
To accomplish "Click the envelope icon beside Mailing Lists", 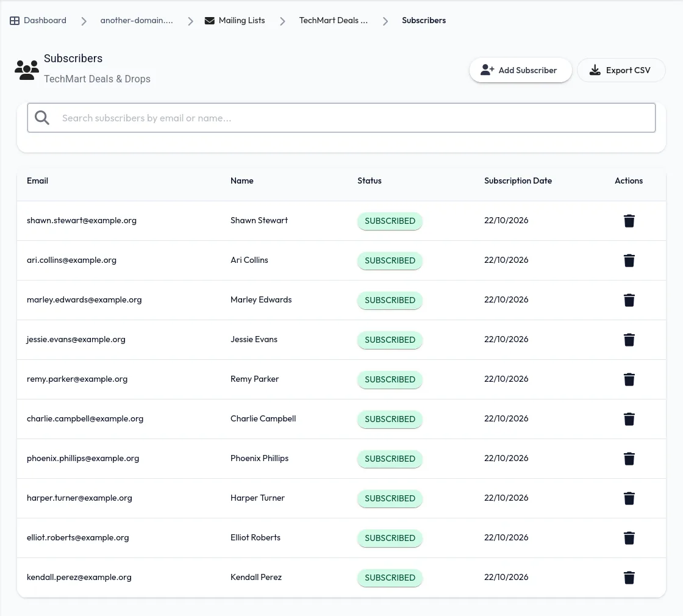I will [210, 21].
